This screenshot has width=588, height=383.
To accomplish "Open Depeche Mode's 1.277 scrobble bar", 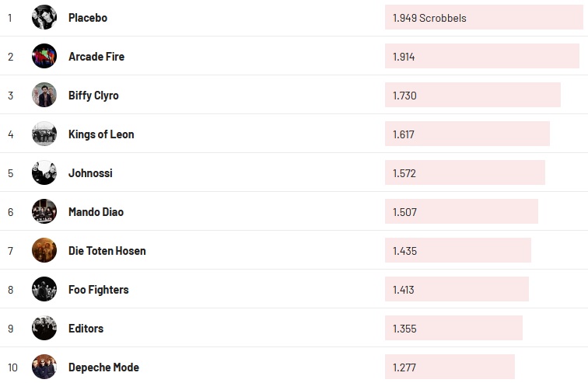I will click(450, 367).
